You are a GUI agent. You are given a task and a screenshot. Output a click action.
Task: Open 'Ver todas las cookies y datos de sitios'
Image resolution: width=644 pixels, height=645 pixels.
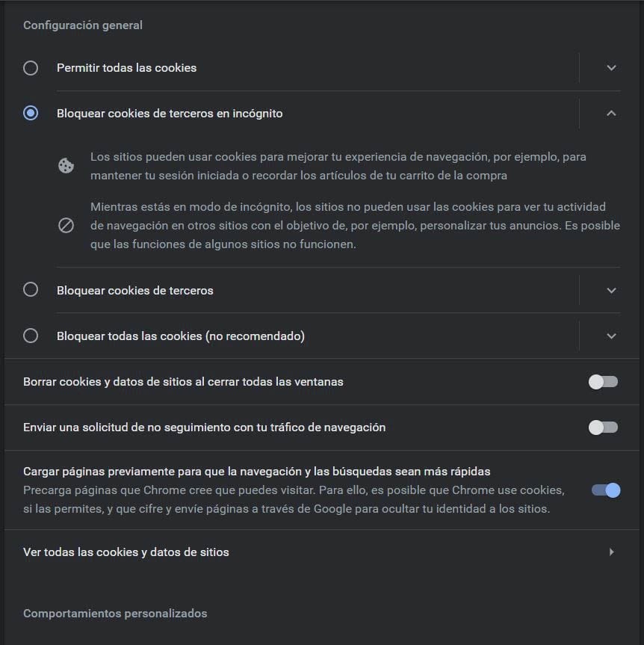126,552
